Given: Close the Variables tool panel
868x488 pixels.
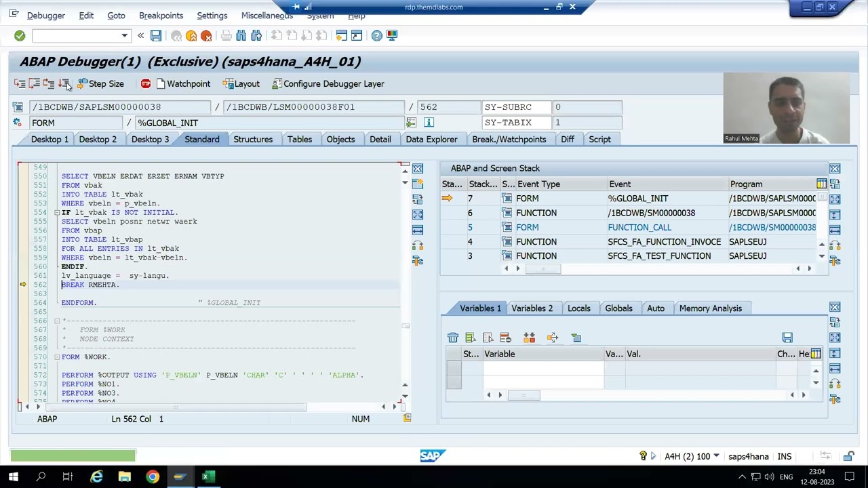Looking at the screenshot, I should (835, 308).
